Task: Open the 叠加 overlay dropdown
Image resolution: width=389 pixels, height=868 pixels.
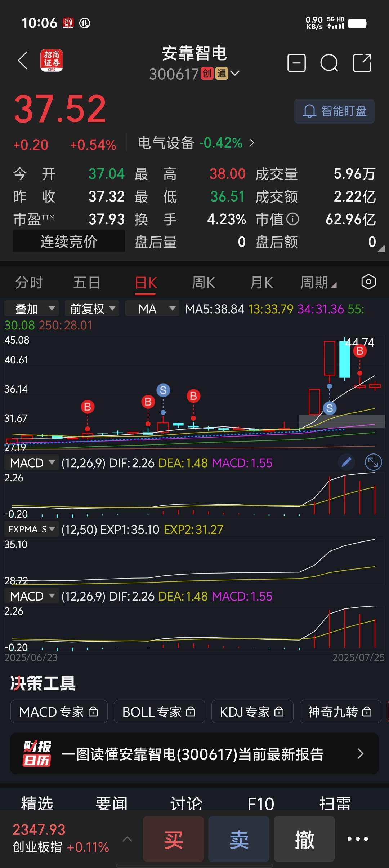Action: pos(31,309)
